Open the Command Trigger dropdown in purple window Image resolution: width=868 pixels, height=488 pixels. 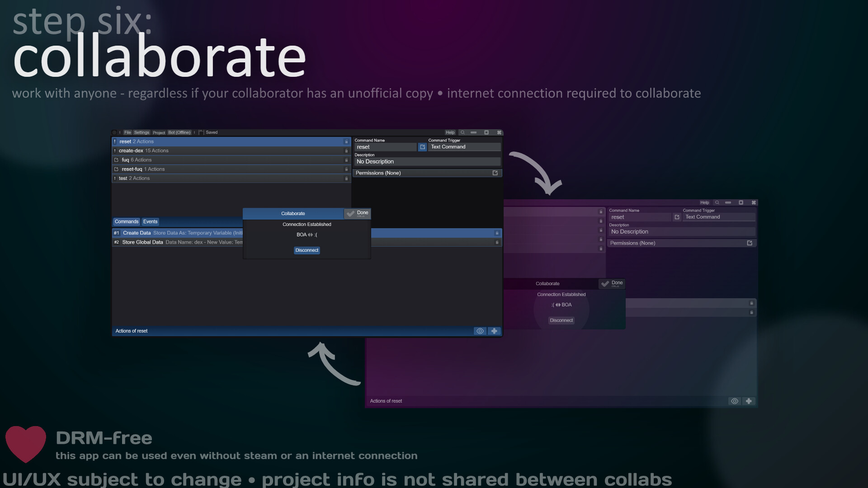pyautogui.click(x=719, y=217)
